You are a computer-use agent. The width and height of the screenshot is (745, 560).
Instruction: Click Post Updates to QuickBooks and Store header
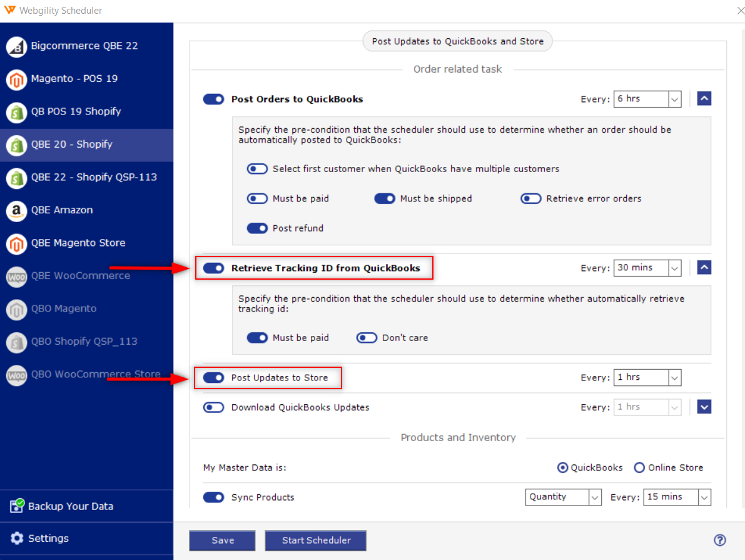[457, 41]
